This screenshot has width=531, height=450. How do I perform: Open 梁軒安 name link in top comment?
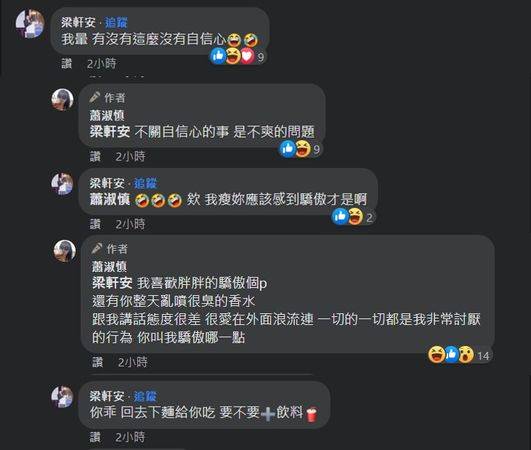(79, 23)
